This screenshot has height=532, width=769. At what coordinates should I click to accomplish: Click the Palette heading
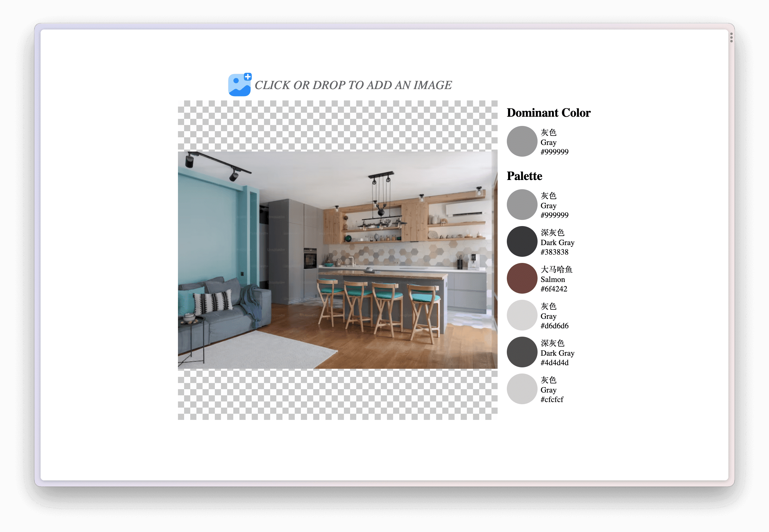click(x=524, y=176)
